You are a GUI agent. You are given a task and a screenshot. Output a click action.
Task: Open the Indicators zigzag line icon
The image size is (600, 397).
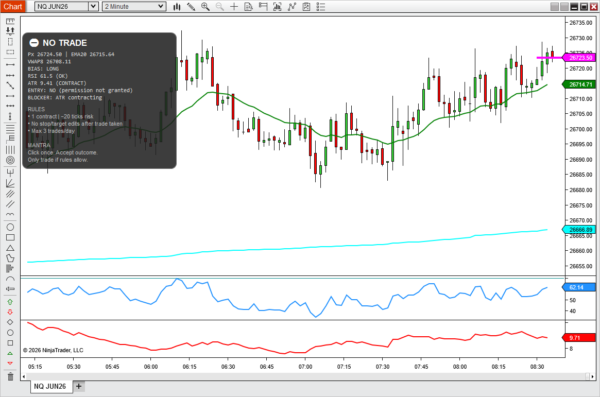pyautogui.click(x=292, y=7)
